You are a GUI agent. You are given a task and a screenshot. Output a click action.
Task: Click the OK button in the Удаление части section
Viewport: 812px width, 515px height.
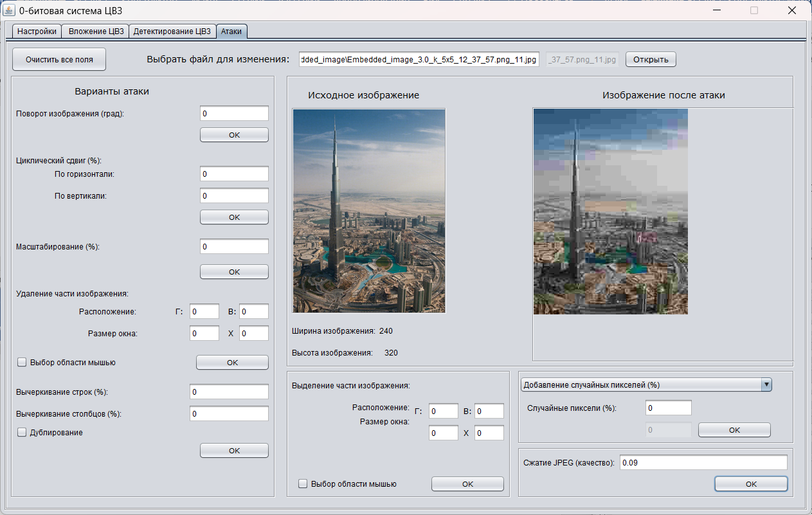[x=232, y=363]
